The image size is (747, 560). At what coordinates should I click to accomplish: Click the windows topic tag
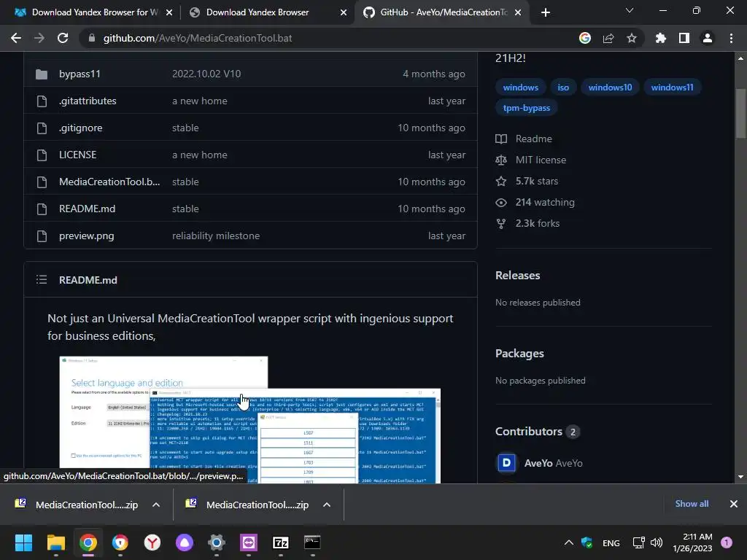point(521,87)
